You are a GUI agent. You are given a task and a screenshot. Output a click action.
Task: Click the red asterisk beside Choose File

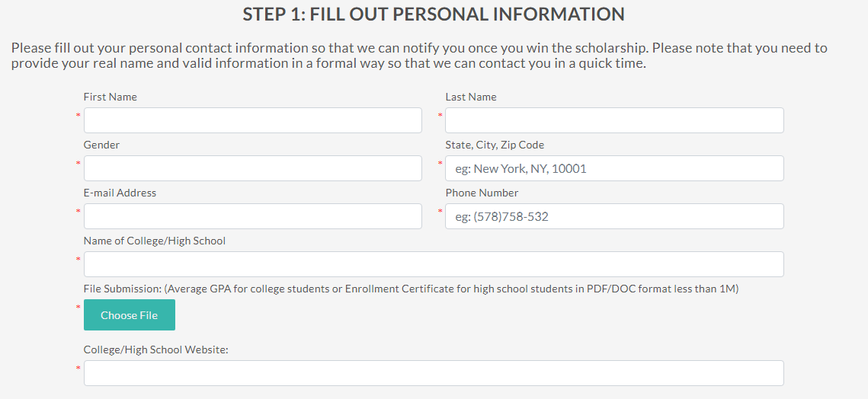coord(78,307)
